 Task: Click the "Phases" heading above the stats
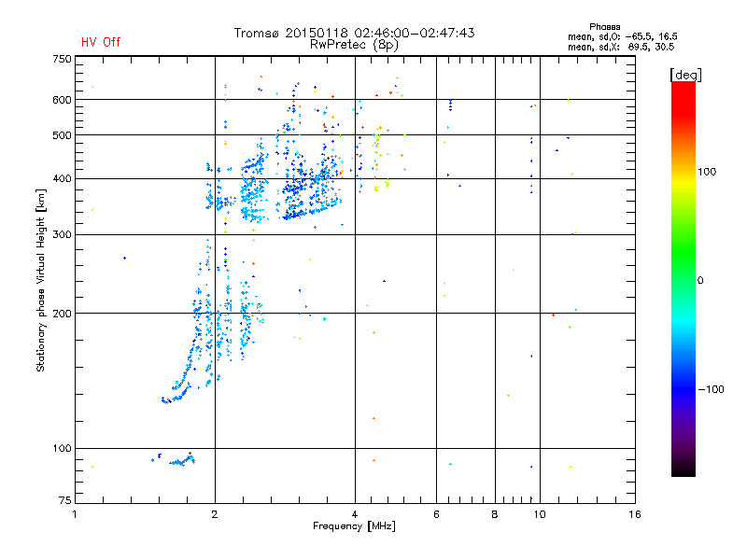604,27
